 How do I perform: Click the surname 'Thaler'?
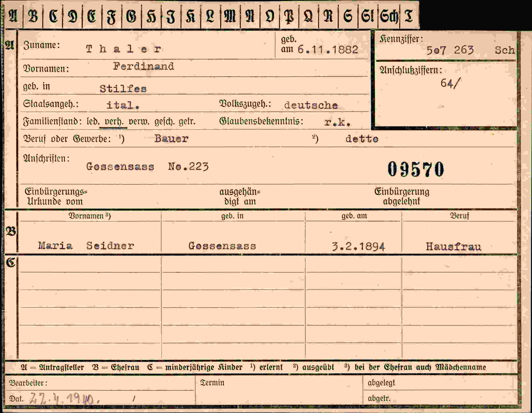click(x=124, y=49)
